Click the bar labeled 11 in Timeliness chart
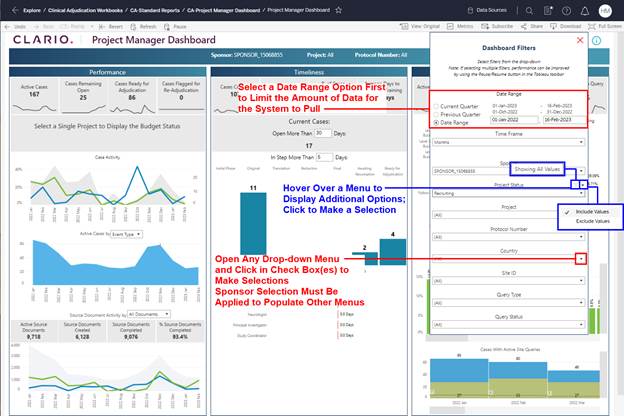This screenshot has height=416, width=624. (x=253, y=223)
